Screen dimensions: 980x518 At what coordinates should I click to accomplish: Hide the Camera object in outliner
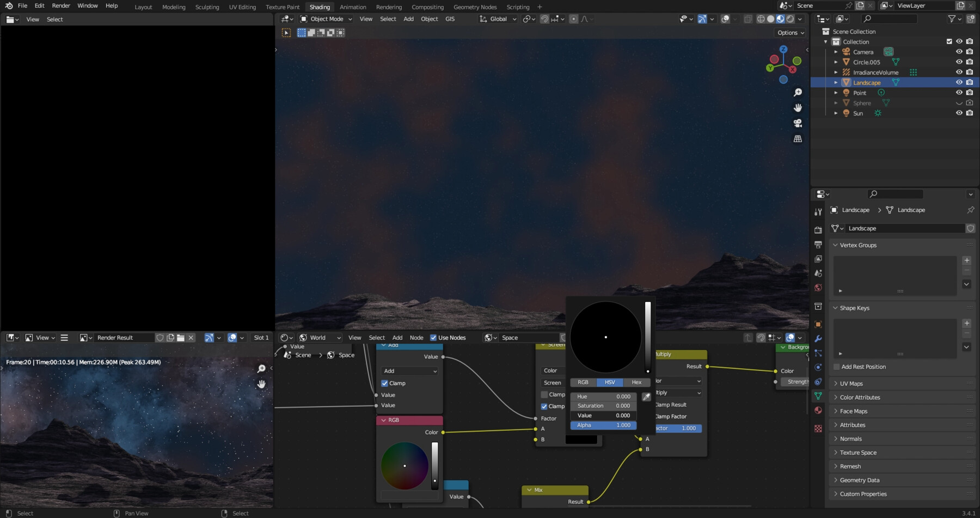click(959, 52)
